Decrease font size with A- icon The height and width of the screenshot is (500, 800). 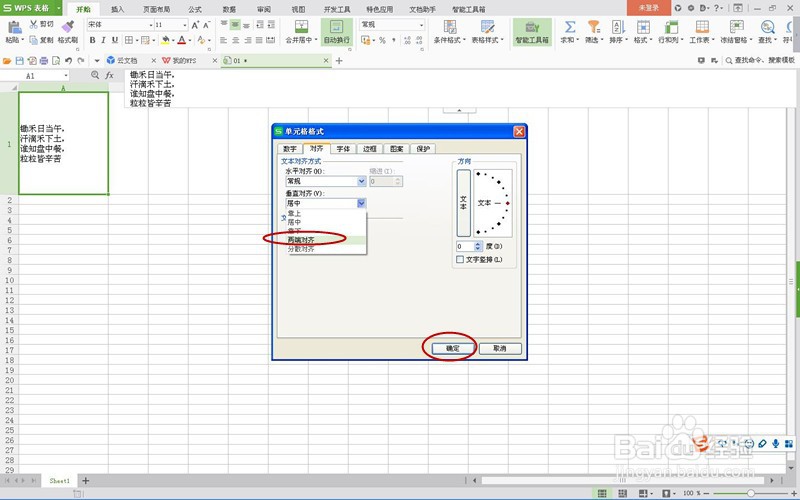[207, 24]
